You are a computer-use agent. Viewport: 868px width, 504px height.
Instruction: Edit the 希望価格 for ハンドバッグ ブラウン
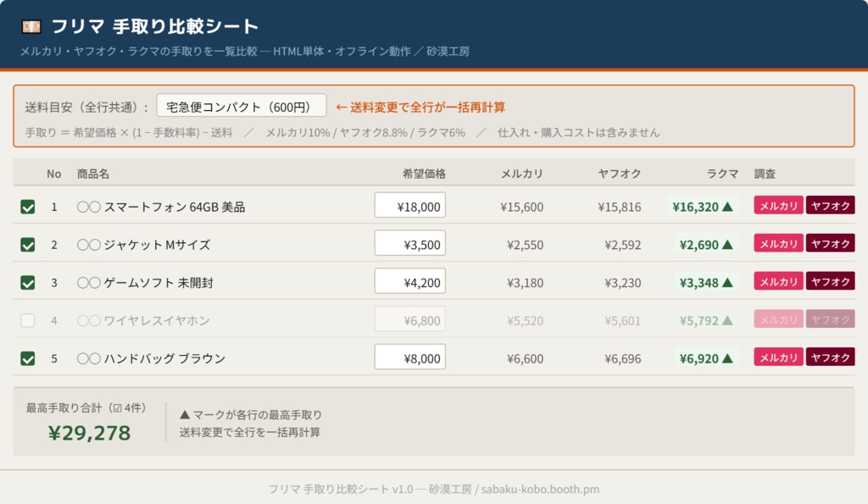[410, 357]
